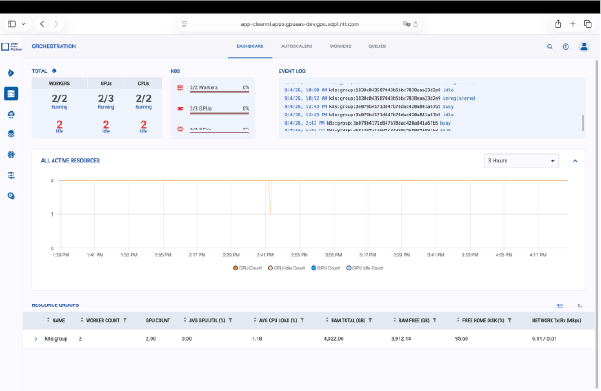Screen dimensions: 601x391
Task: Click the red third-row icon in K8S card
Action: [180, 129]
